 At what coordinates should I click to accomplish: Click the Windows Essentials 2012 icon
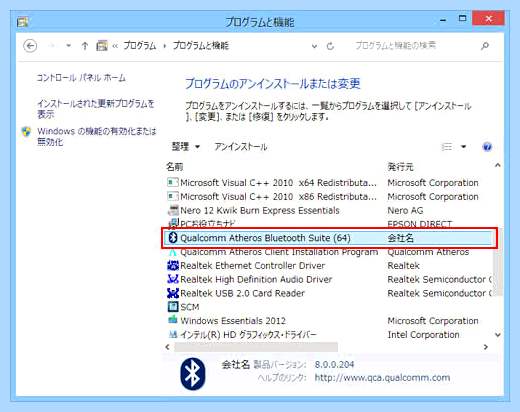(x=173, y=320)
